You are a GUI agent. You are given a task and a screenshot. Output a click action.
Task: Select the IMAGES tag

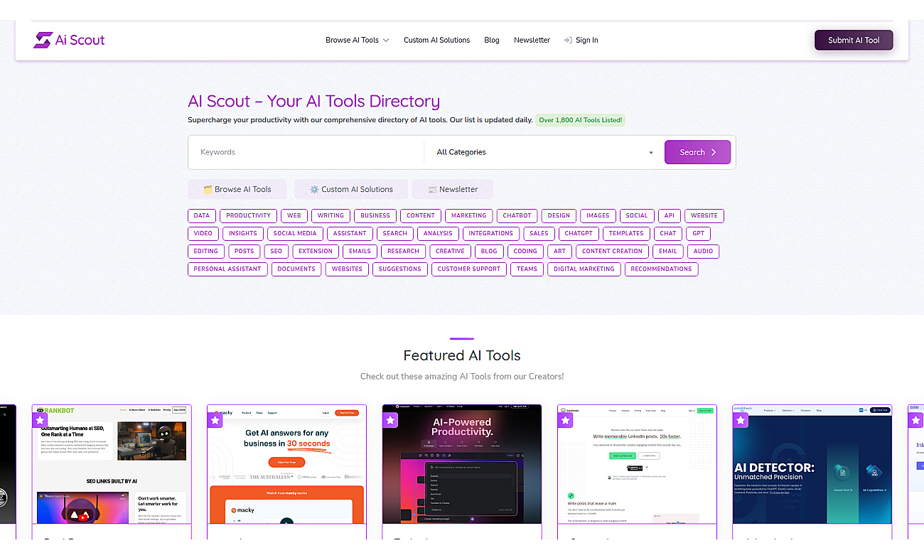[598, 215]
